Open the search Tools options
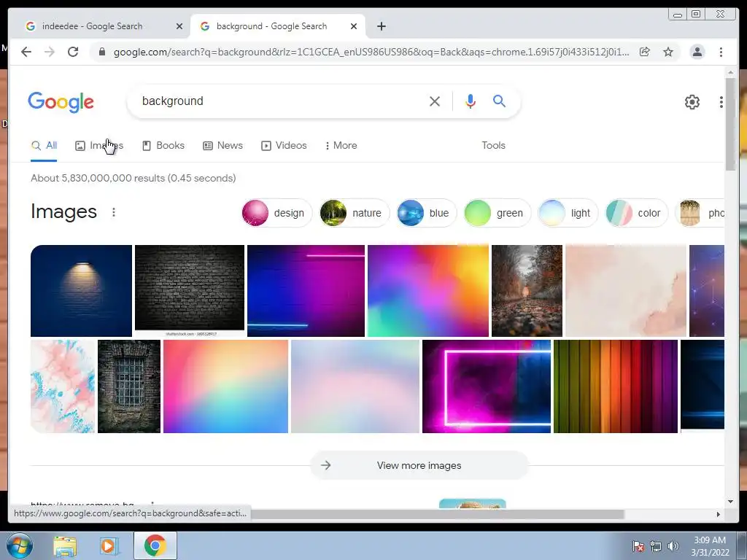This screenshot has width=747, height=560. (493, 146)
